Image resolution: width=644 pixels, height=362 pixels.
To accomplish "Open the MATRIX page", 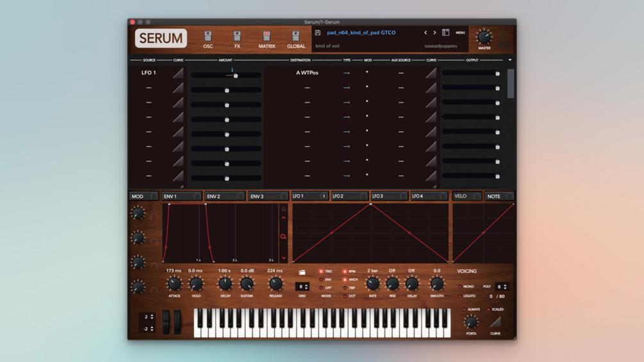I will [267, 40].
